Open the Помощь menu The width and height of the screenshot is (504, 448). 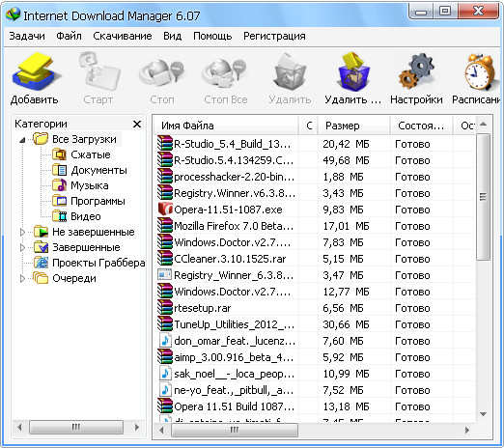coord(212,36)
